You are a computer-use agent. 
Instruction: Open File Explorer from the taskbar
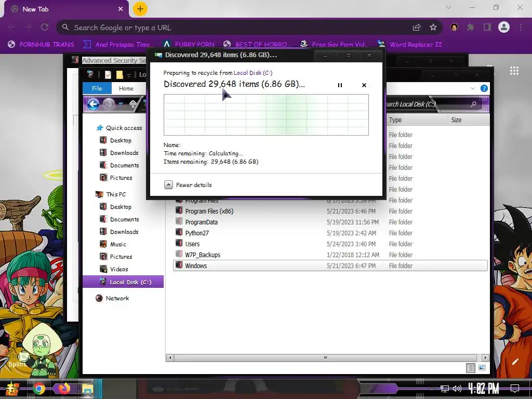tap(87, 389)
